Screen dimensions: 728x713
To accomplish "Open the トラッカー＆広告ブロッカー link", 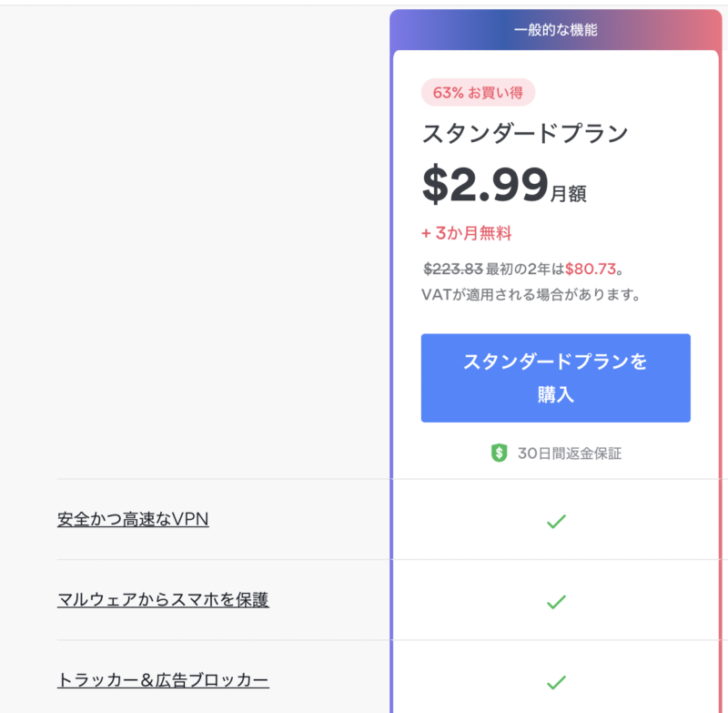I will 163,680.
